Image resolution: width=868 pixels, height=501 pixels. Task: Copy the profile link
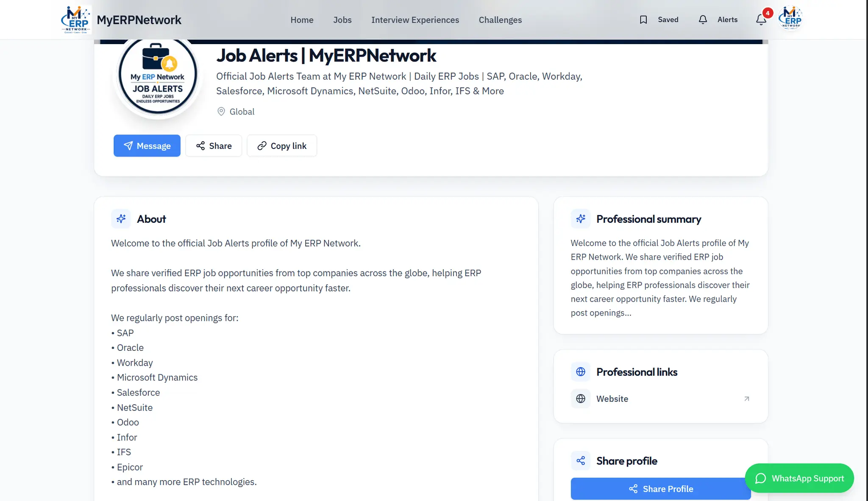click(282, 146)
